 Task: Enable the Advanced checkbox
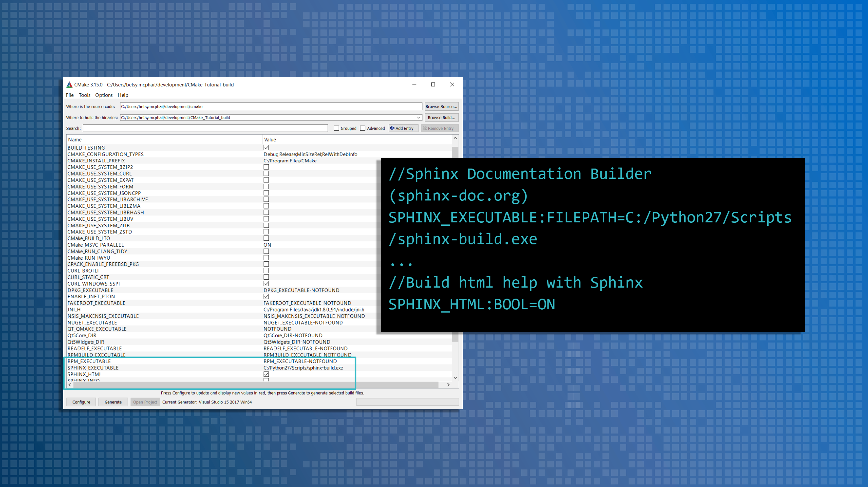coord(363,128)
